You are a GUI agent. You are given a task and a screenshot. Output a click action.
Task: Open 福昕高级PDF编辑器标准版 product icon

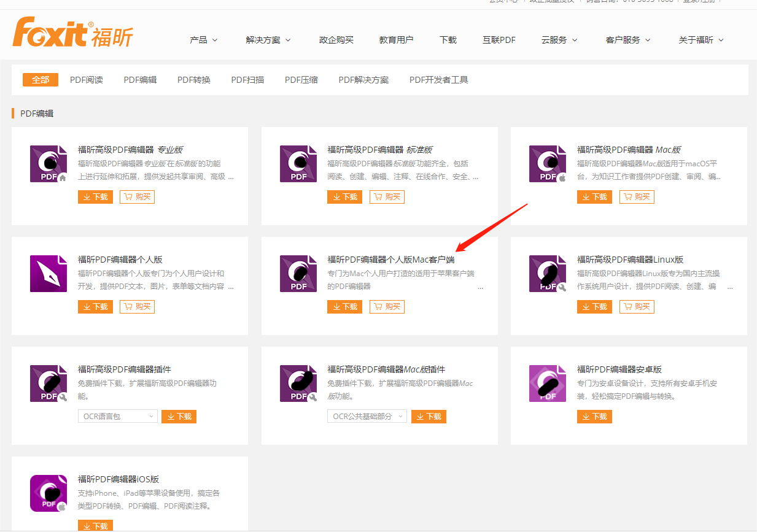pos(298,164)
